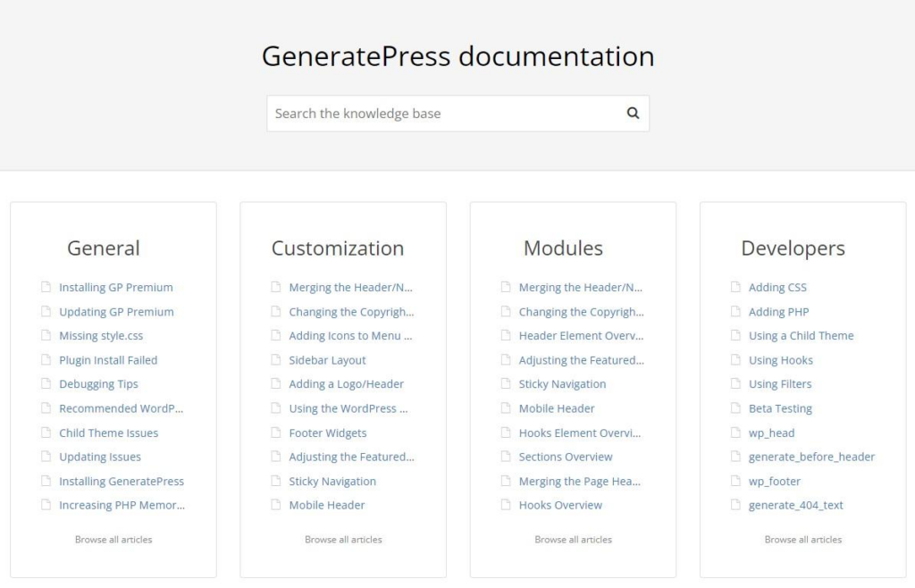Click document icon beside Plugin Install Failed
Screen dimensions: 915x588
click(46, 360)
